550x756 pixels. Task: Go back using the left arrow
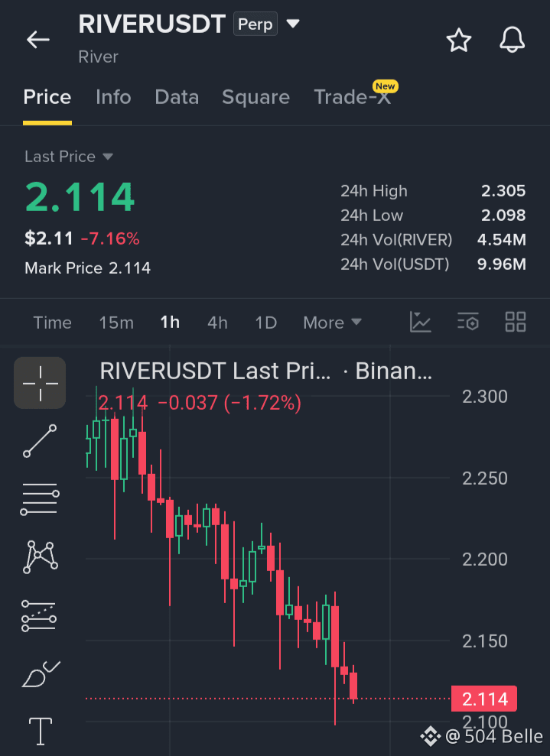point(38,40)
